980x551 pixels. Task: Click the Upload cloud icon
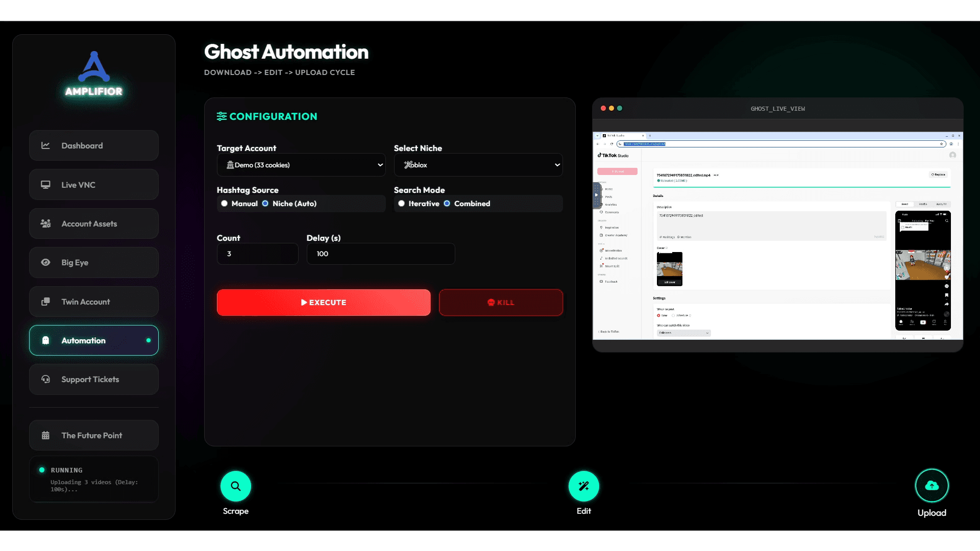click(932, 485)
